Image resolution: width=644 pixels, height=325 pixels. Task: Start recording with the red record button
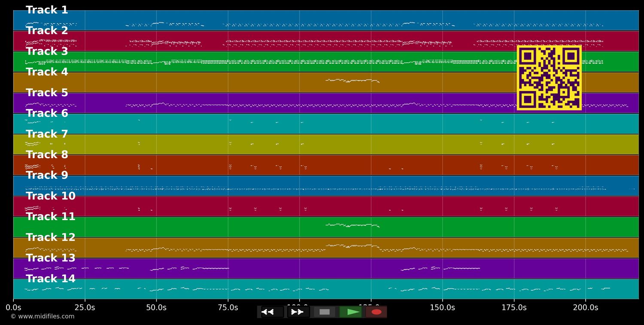coord(377,312)
